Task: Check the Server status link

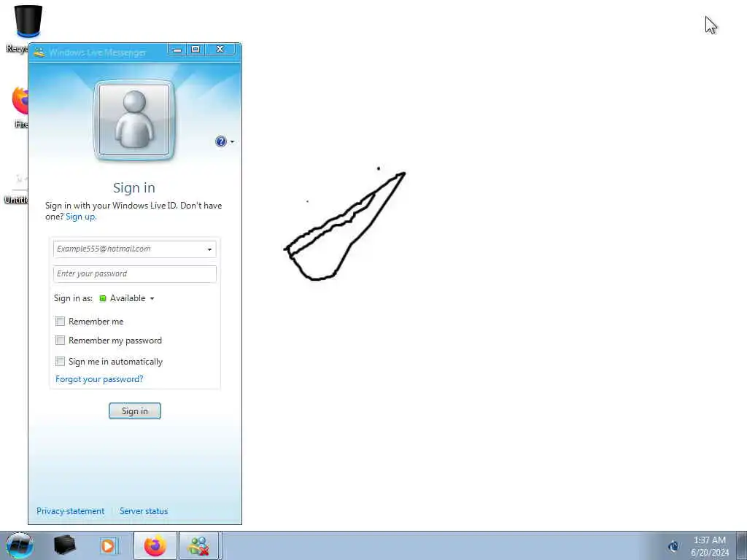Action: click(x=144, y=511)
